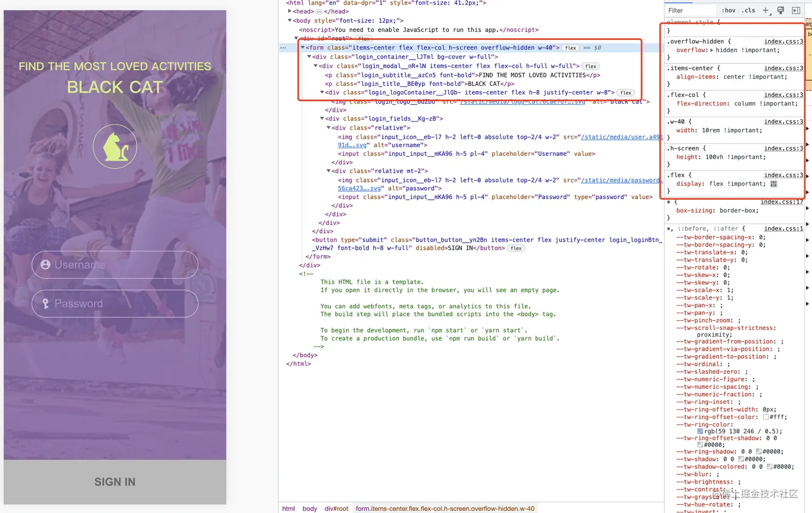Open the user svg source link
The image size is (812, 513).
(622, 137)
